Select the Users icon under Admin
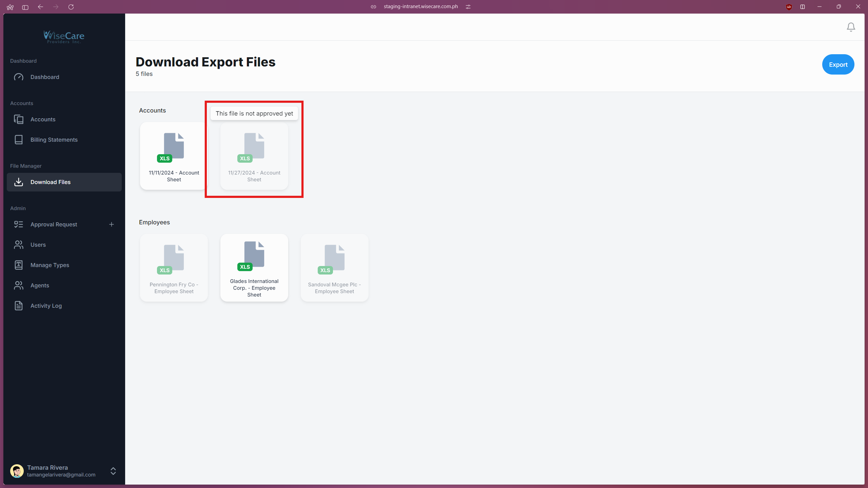The height and width of the screenshot is (488, 868). click(19, 245)
